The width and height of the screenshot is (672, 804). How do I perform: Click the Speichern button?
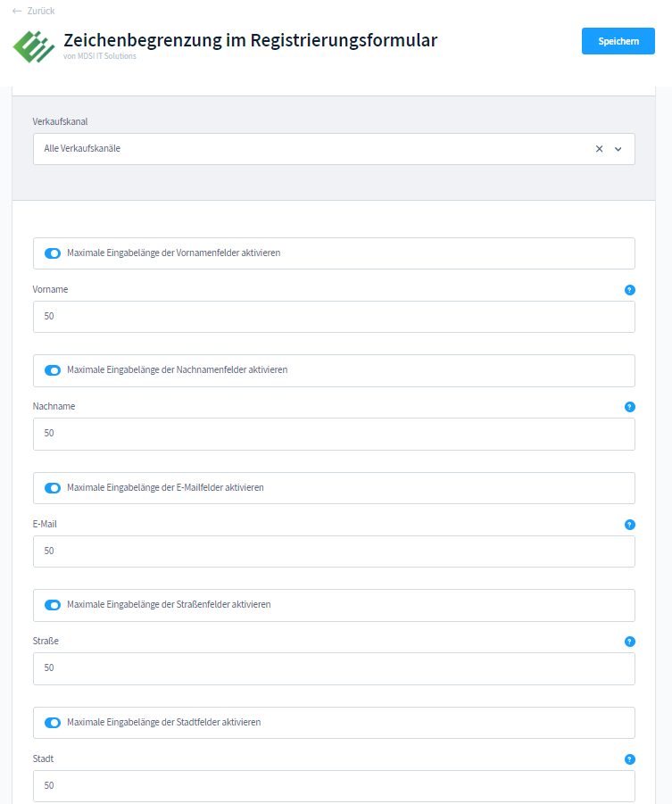pos(618,41)
